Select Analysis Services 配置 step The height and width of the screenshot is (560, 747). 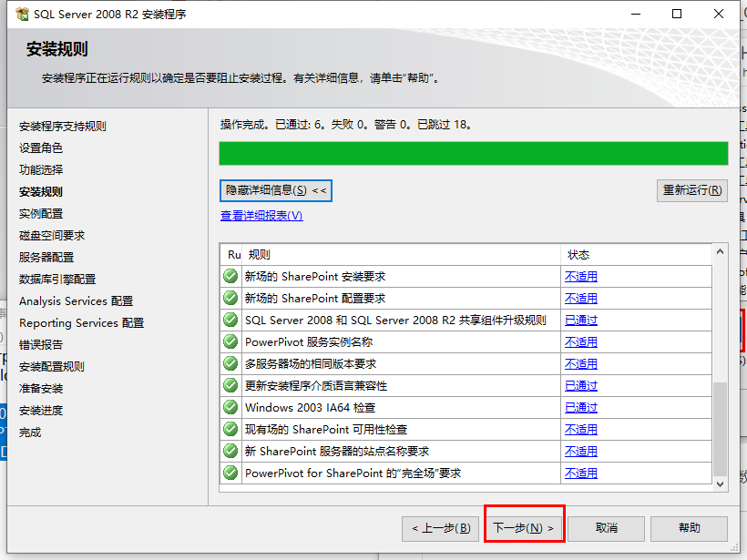click(76, 301)
